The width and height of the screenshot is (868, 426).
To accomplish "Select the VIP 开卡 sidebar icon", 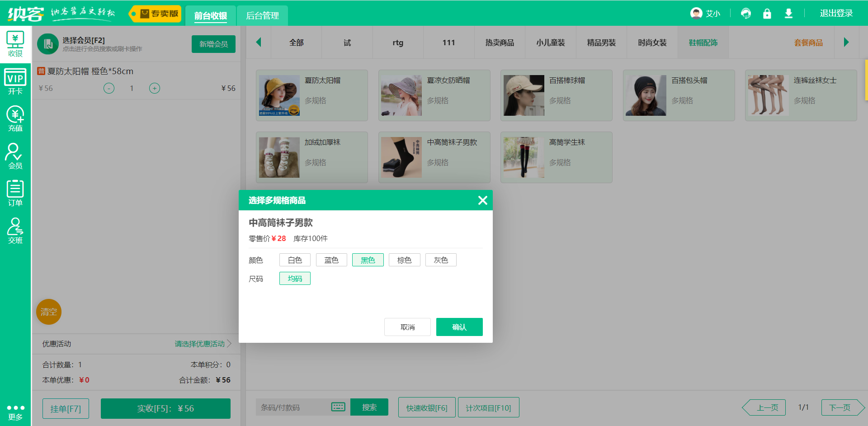I will 15,81.
